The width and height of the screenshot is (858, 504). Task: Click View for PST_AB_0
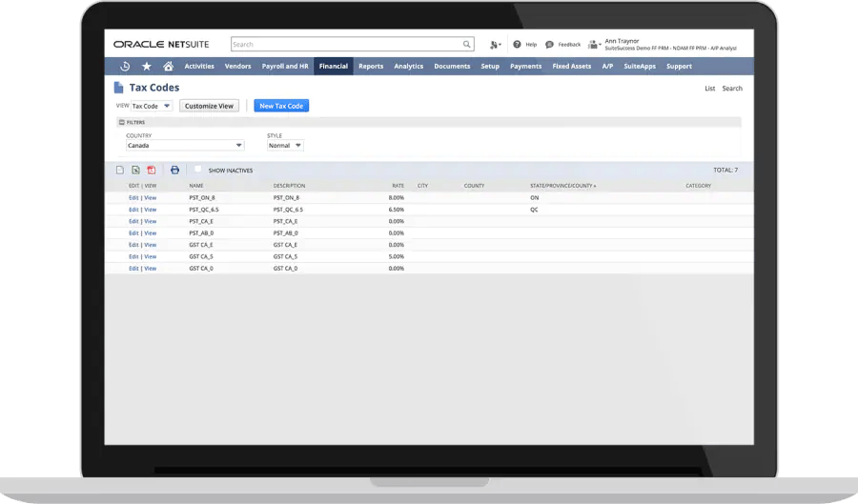(151, 232)
